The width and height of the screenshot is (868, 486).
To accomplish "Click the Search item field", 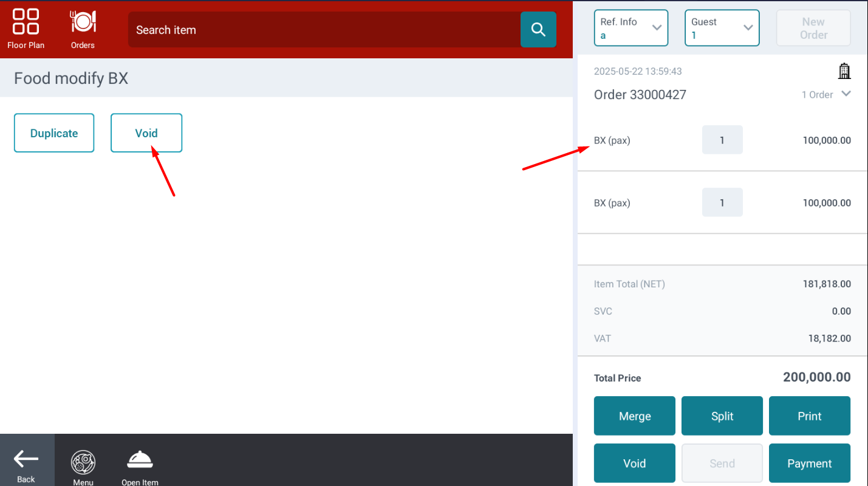I will pyautogui.click(x=324, y=29).
